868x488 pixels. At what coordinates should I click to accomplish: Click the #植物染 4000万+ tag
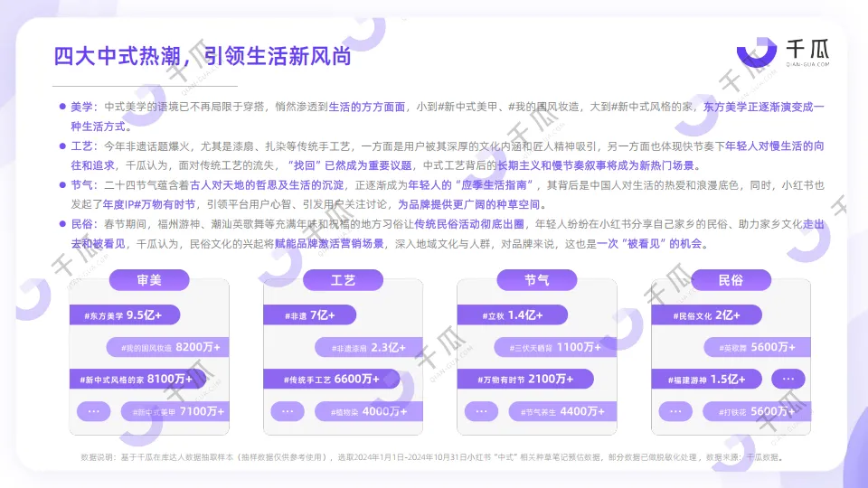[x=369, y=411]
